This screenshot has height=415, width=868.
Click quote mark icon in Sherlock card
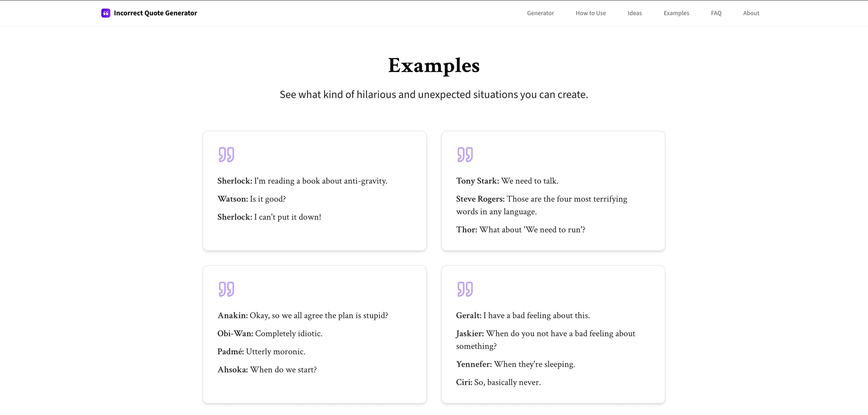[x=226, y=154]
